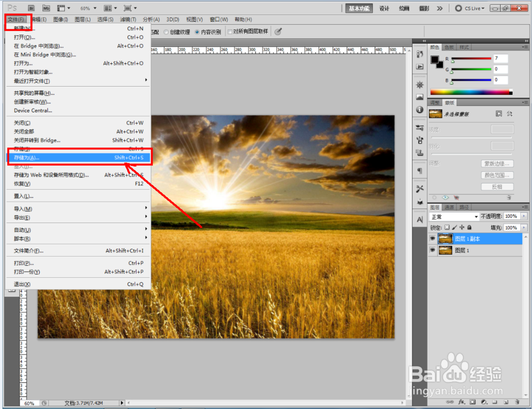Lock layer position icon
This screenshot has height=409, width=532.
(x=462, y=227)
